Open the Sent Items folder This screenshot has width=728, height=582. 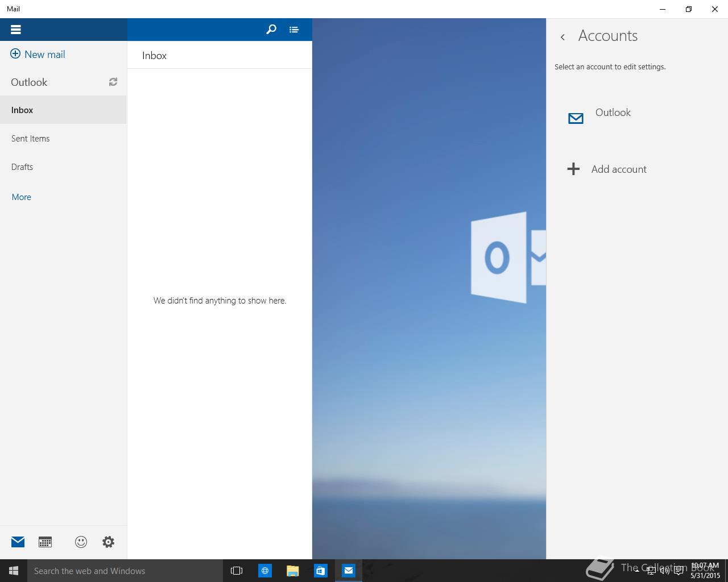coord(31,139)
